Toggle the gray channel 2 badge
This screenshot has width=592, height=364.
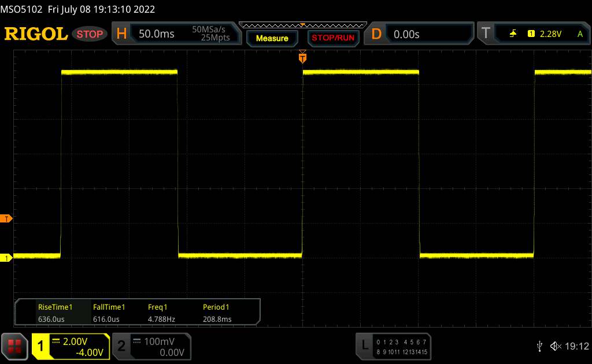pos(121,346)
